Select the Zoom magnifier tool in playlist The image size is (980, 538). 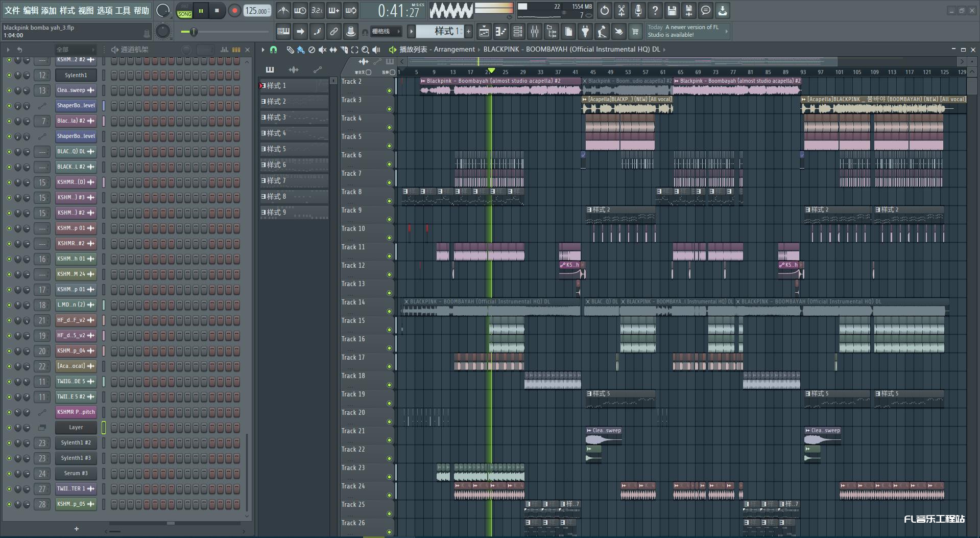click(365, 50)
